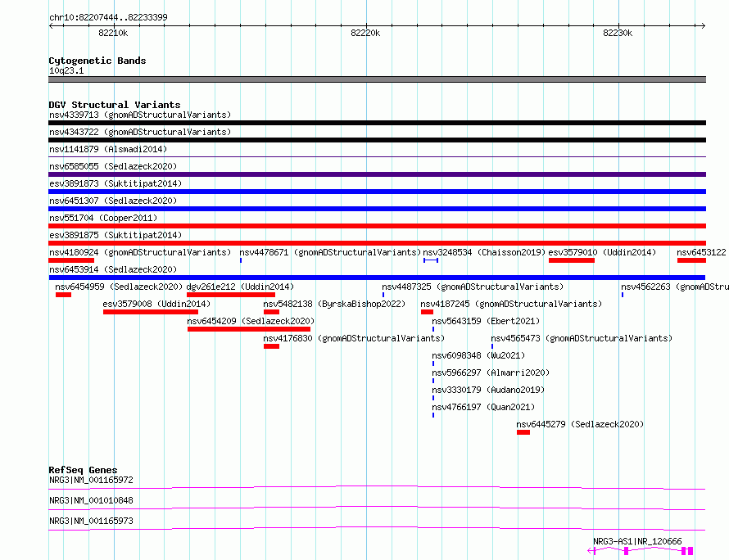Open nsv5482138 (ByrskaBishop2022) label

coord(334,304)
